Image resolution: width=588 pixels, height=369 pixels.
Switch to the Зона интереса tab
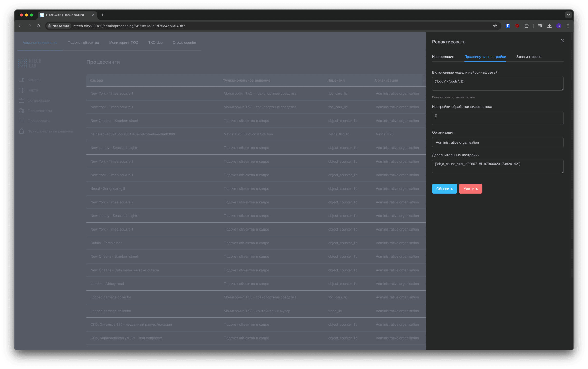(x=528, y=57)
